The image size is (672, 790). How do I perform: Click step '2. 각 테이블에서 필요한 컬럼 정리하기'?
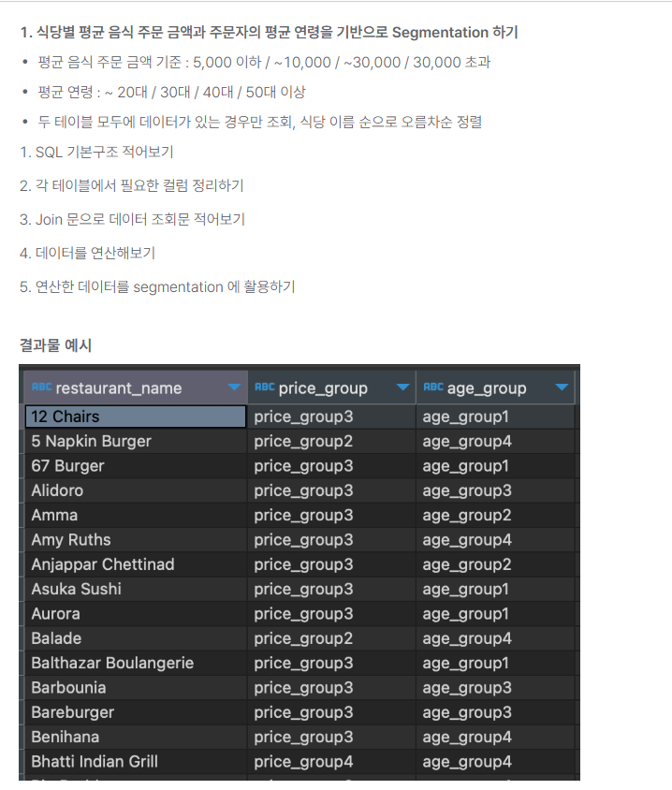pyautogui.click(x=131, y=186)
